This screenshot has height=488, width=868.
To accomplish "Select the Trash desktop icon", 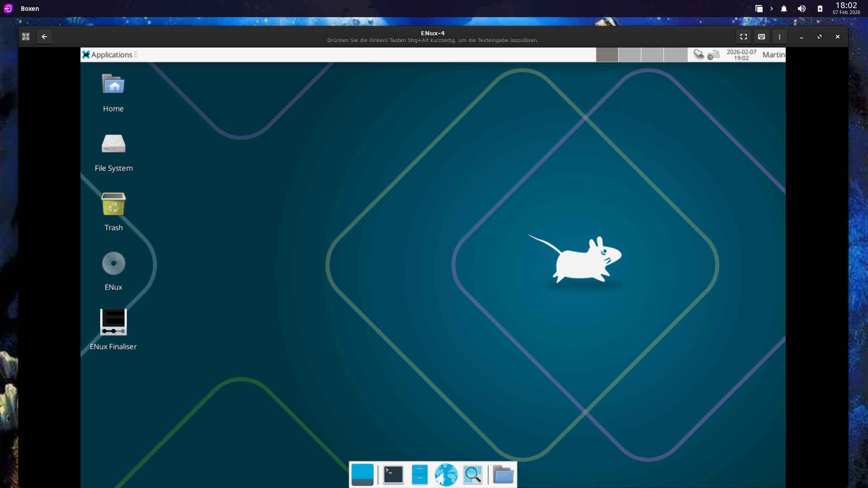I will pos(113,204).
